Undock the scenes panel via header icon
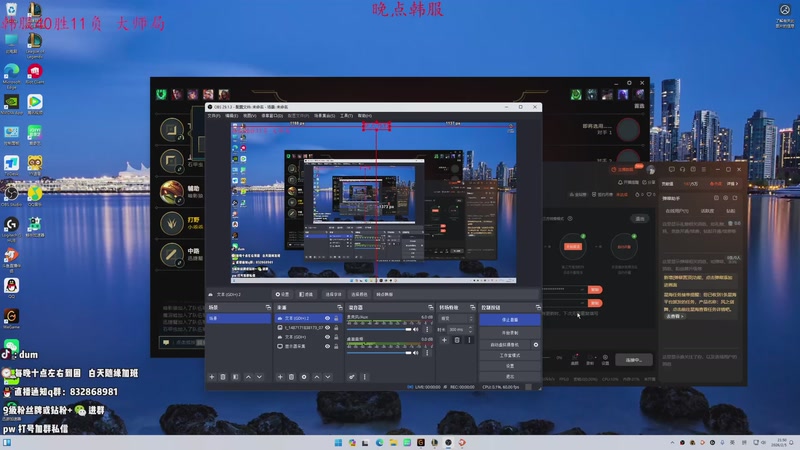This screenshot has width=800, height=450. [268, 307]
